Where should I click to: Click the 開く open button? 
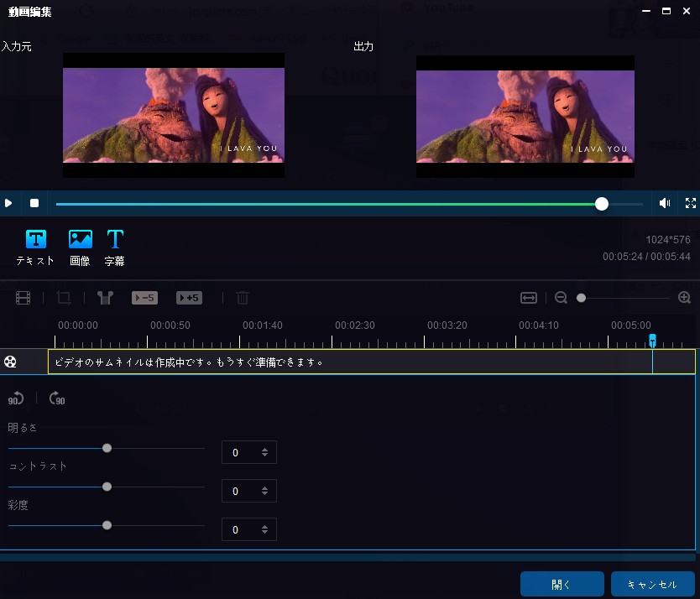click(562, 584)
